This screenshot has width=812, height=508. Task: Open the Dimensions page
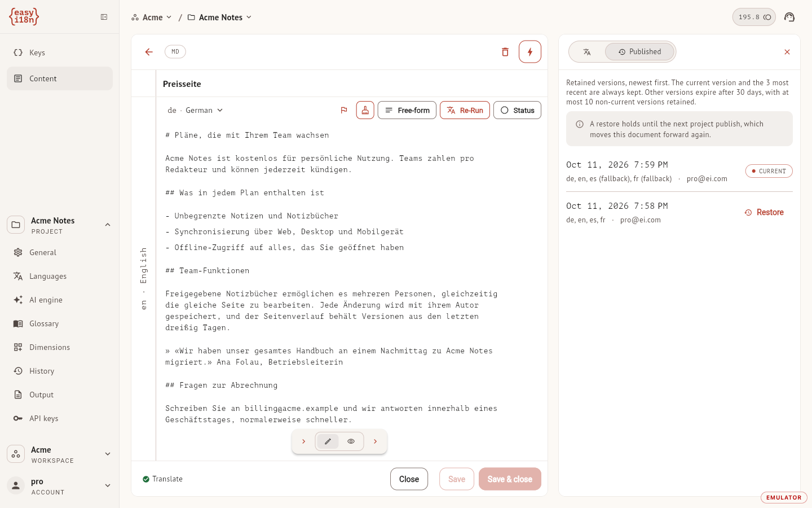[60, 347]
